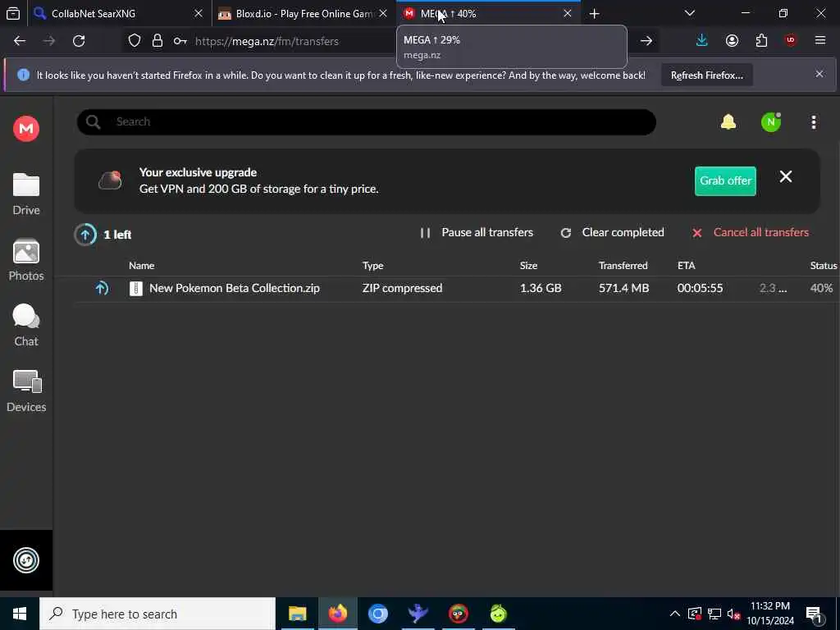Click the Firefox taskbar icon

337,614
